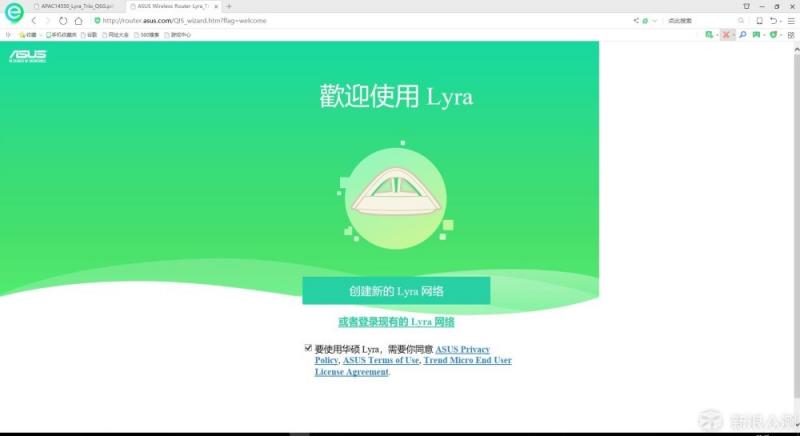Click the mobile device icon in toolbar
The width and height of the screenshot is (800, 436).
pos(759,21)
